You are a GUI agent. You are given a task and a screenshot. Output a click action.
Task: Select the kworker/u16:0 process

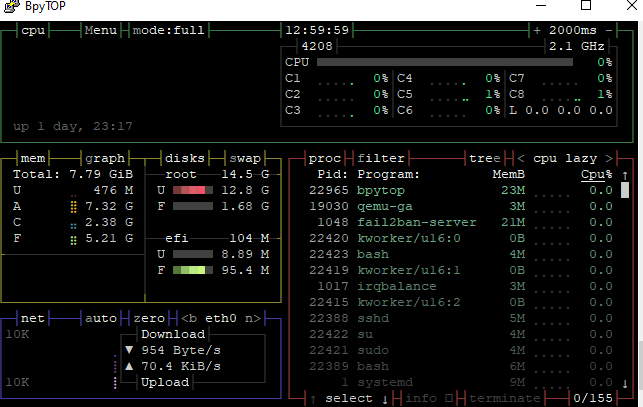click(461, 238)
